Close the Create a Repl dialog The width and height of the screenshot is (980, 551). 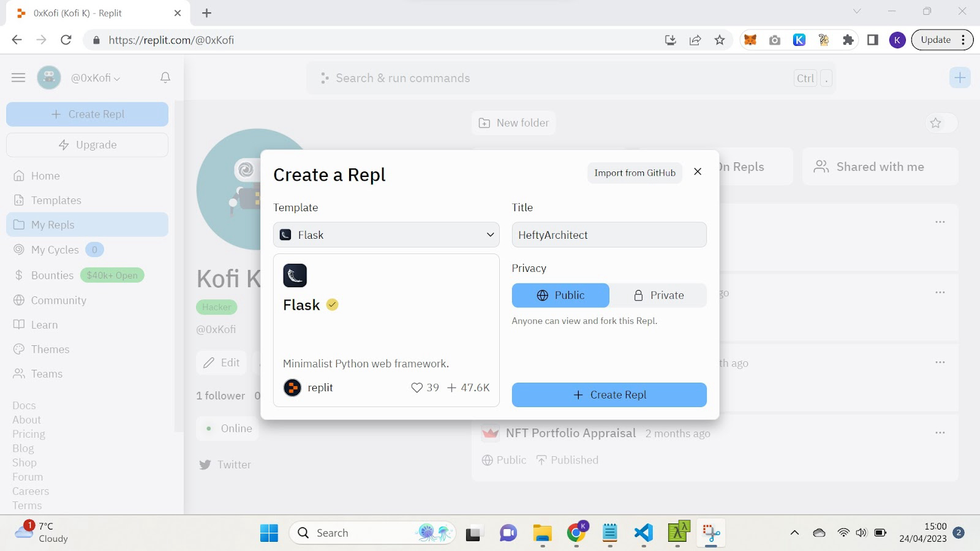(697, 172)
